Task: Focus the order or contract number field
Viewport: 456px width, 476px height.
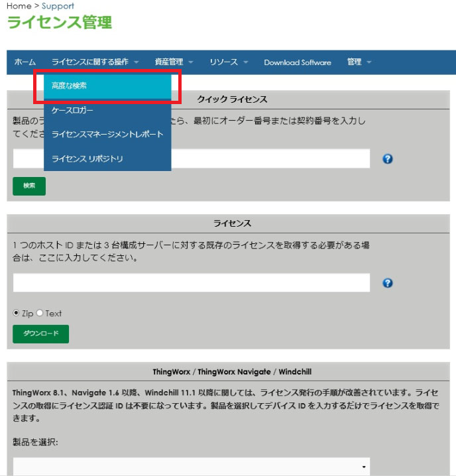Action: (x=192, y=158)
